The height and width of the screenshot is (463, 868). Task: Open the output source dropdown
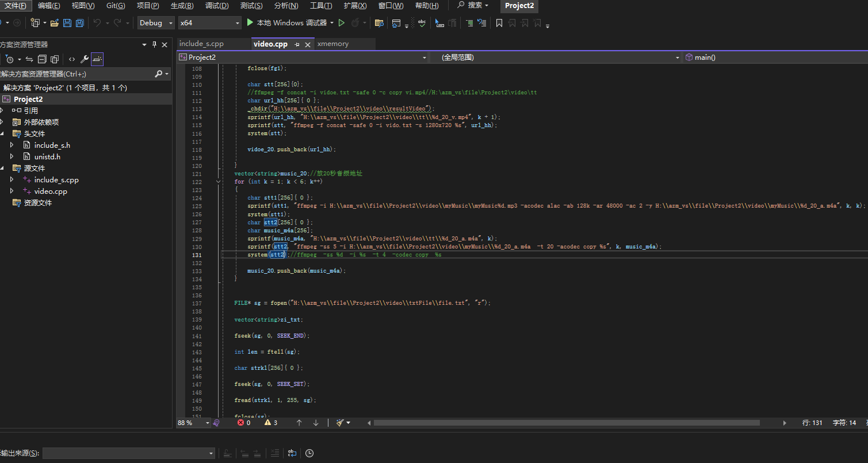click(129, 453)
